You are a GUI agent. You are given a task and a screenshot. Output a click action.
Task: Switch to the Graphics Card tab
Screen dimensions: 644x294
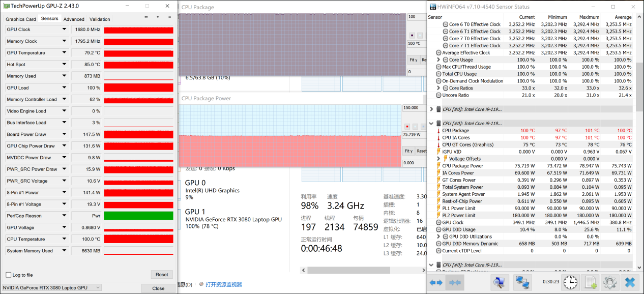pos(20,19)
